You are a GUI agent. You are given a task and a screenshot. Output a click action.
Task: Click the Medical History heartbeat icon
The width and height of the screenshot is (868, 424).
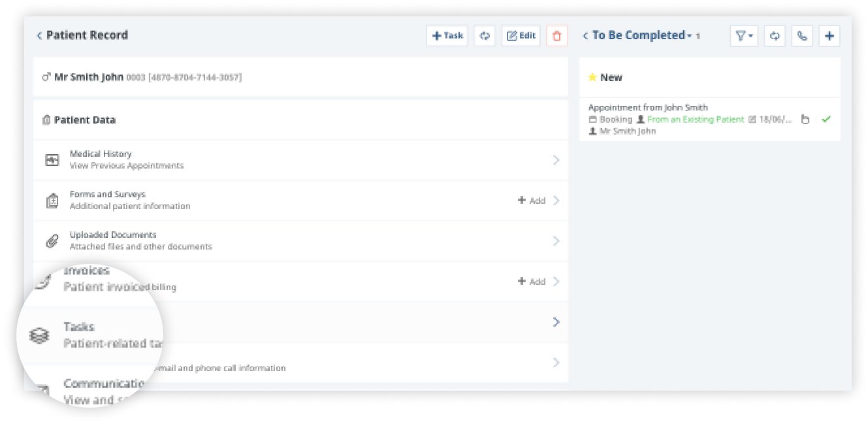52,160
